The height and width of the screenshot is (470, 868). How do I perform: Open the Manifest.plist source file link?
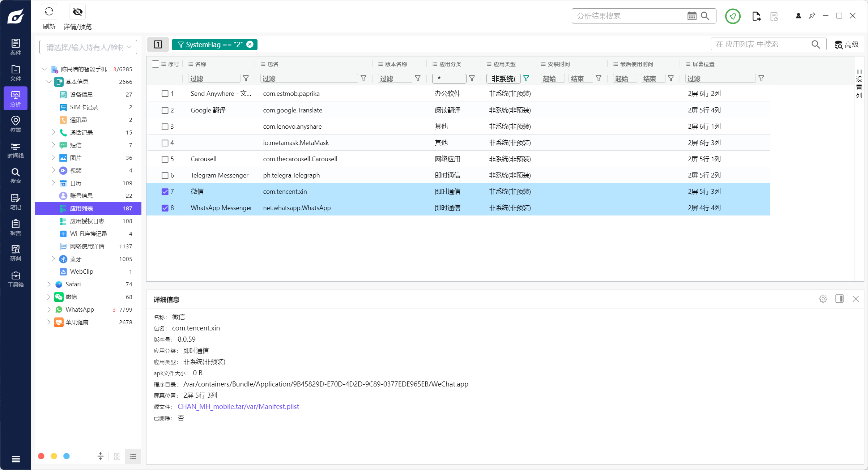238,406
